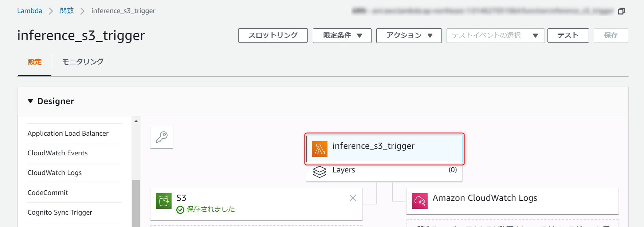Open the 限定条件 dropdown
The width and height of the screenshot is (644, 227).
(x=342, y=36)
